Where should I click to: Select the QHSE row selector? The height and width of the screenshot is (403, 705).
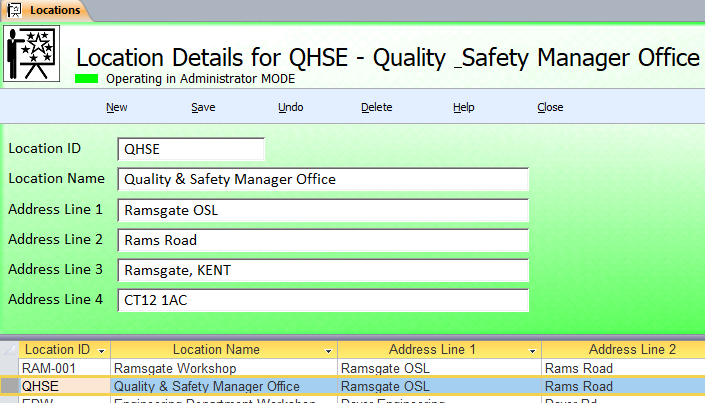[9, 386]
